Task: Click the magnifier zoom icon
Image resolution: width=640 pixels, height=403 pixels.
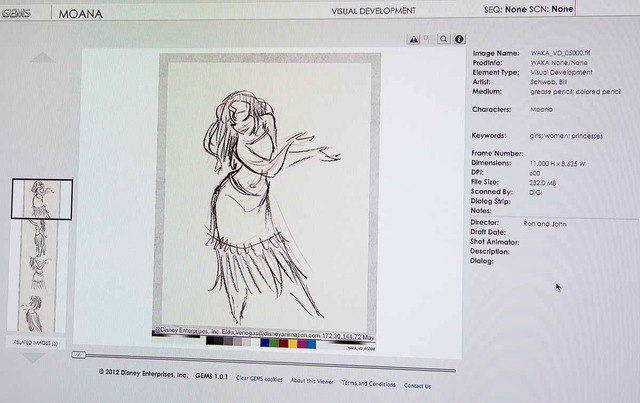Action: click(444, 40)
